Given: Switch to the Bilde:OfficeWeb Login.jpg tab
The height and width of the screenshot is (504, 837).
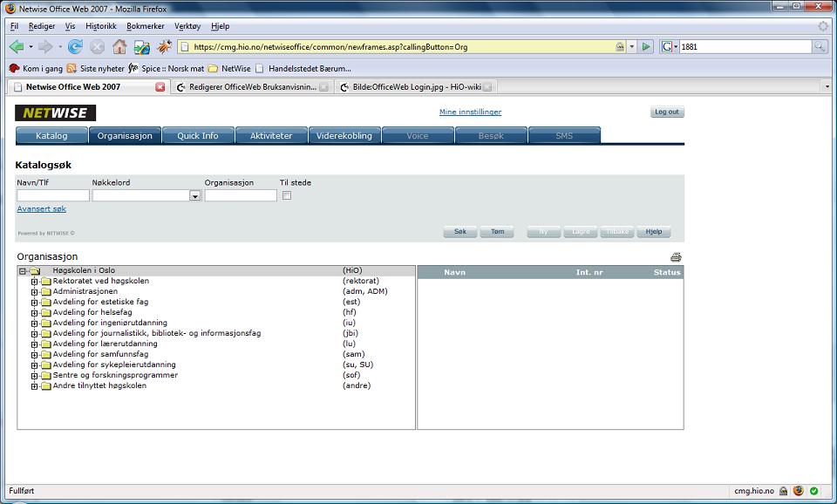Looking at the screenshot, I should point(417,87).
